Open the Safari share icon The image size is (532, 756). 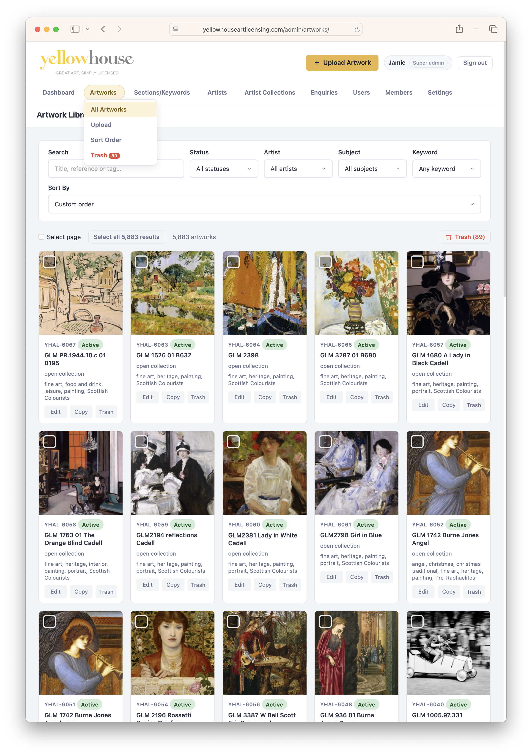pos(459,29)
